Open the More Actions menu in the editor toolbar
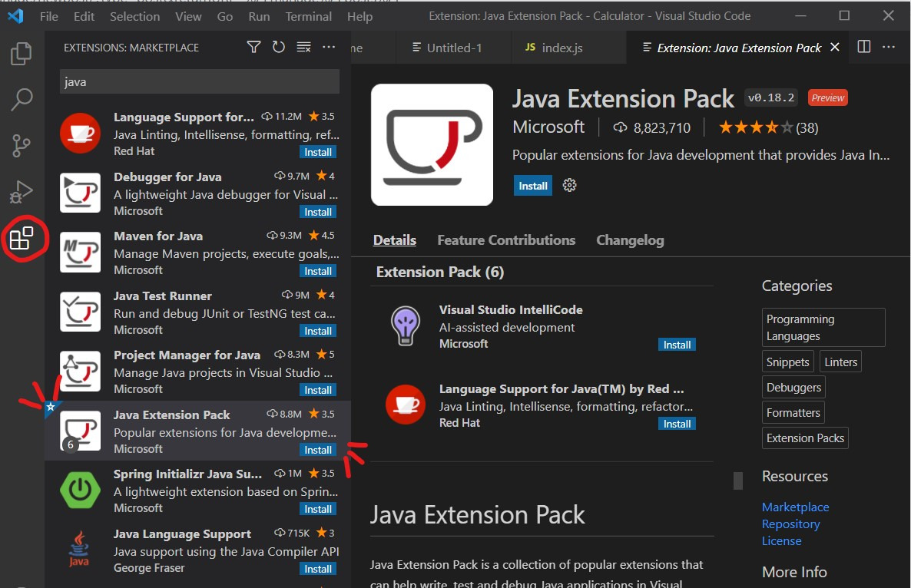This screenshot has height=588, width=911. pos(889,47)
